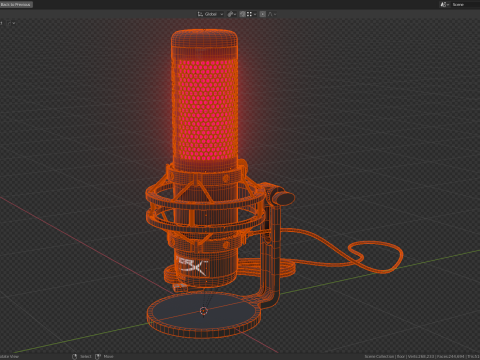Open the snap-to grid increments dropdown
The width and height of the screenshot is (480, 360).
pos(251,14)
